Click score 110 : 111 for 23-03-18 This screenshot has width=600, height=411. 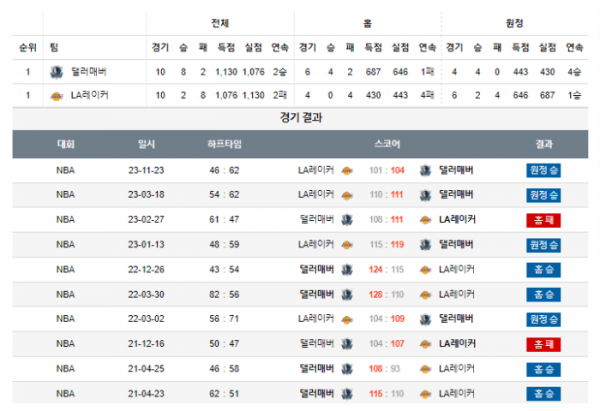coord(386,195)
